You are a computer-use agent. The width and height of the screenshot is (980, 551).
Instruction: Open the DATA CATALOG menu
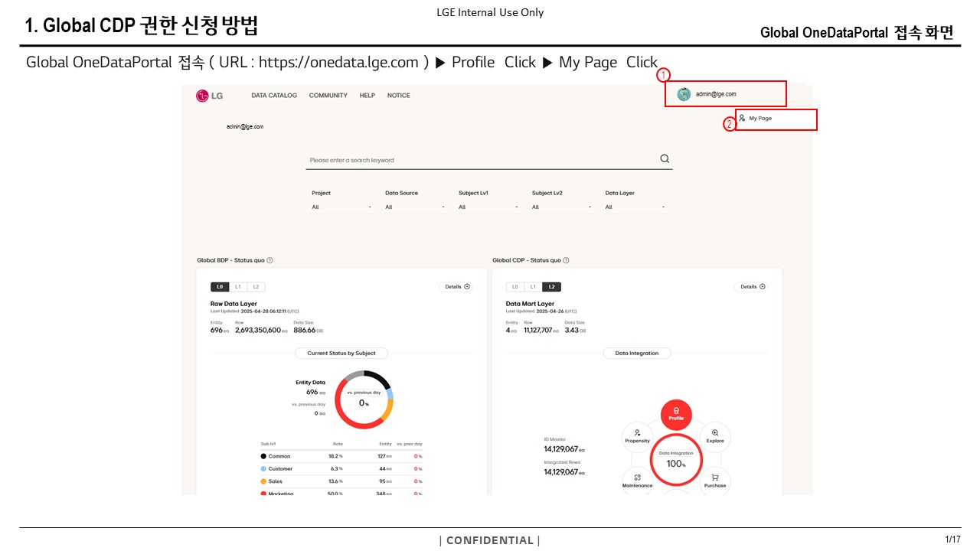tap(274, 96)
